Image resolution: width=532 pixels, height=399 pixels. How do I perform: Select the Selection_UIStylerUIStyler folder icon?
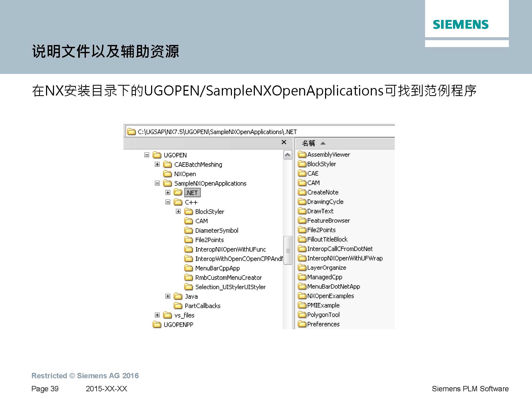189,287
